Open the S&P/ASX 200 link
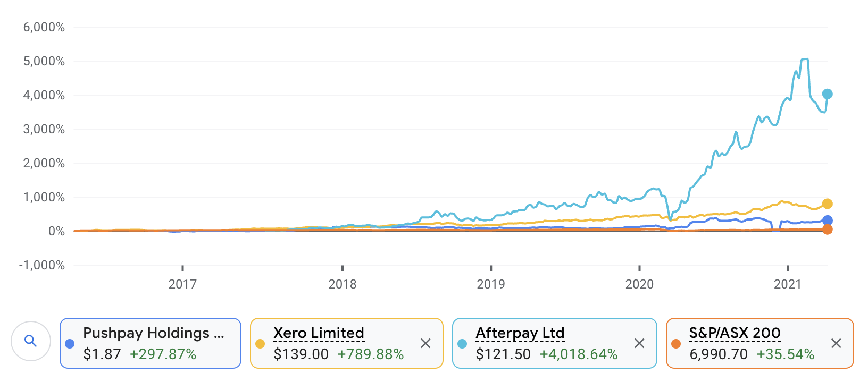This screenshot has height=373, width=868. click(x=735, y=333)
